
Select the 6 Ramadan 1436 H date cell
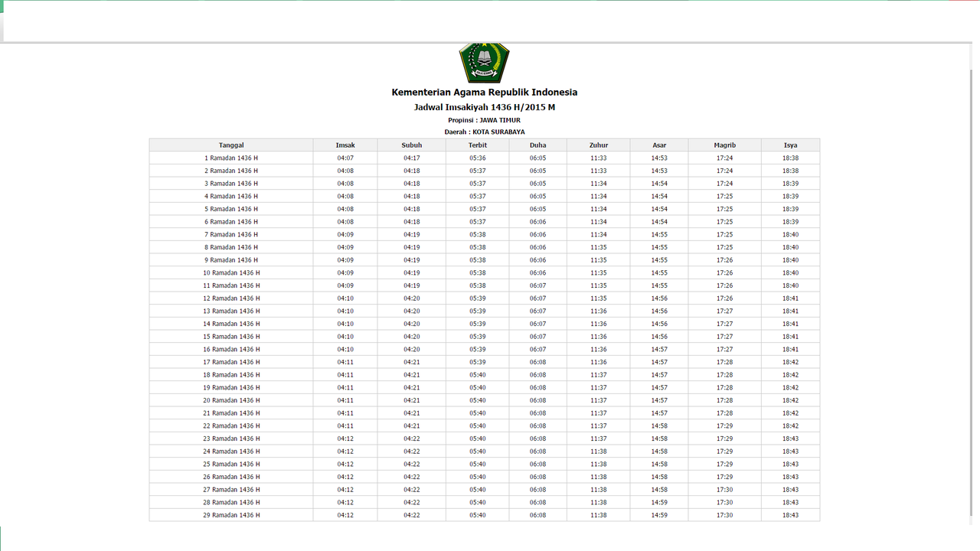pyautogui.click(x=231, y=222)
